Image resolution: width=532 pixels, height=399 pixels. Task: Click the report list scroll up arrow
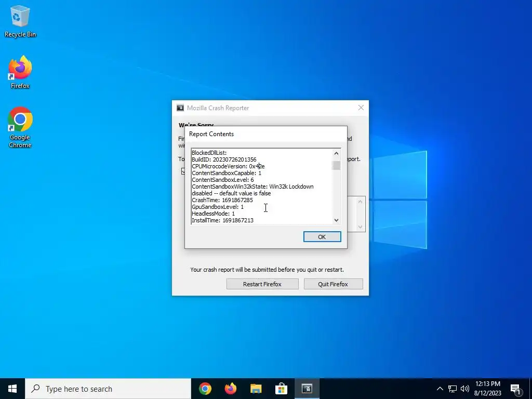pyautogui.click(x=336, y=153)
